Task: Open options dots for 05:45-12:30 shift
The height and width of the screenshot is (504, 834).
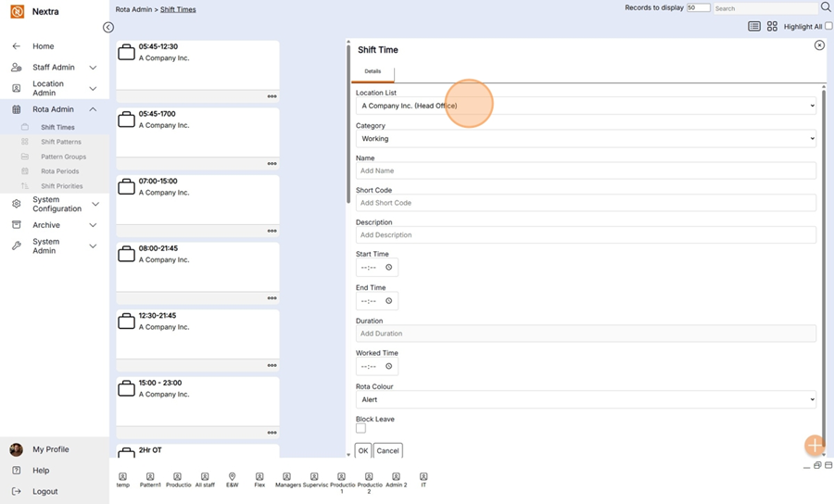Action: point(272,96)
